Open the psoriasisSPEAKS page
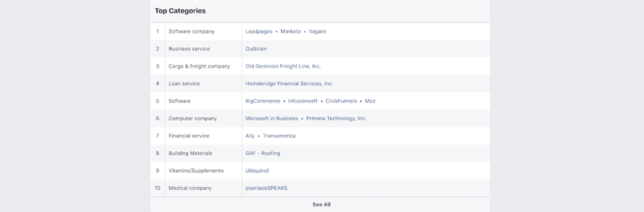Image resolution: width=644 pixels, height=212 pixels. coord(266,188)
